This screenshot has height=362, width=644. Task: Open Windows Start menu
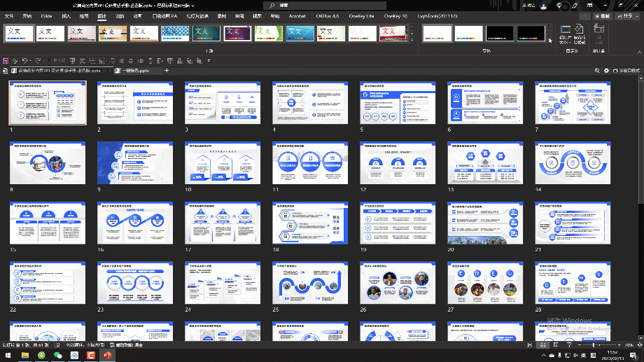click(8, 356)
